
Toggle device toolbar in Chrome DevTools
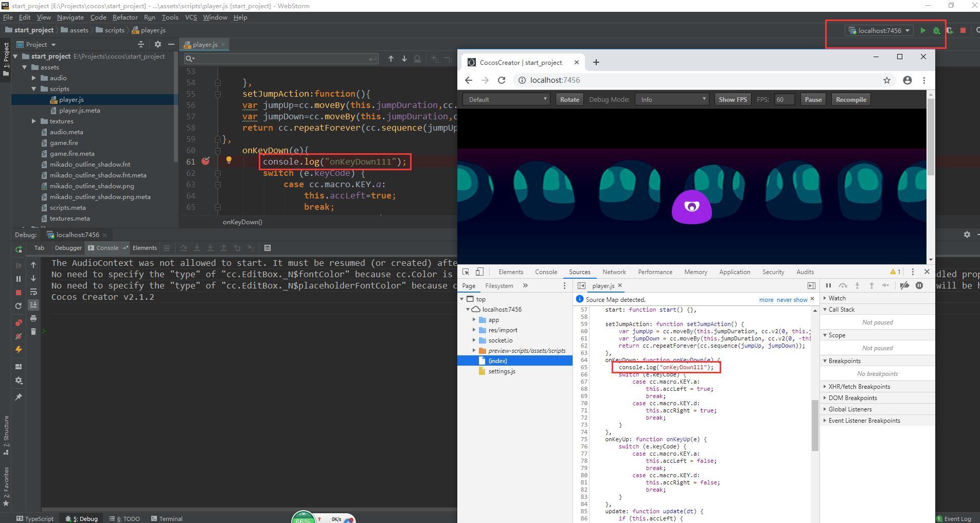tap(479, 272)
